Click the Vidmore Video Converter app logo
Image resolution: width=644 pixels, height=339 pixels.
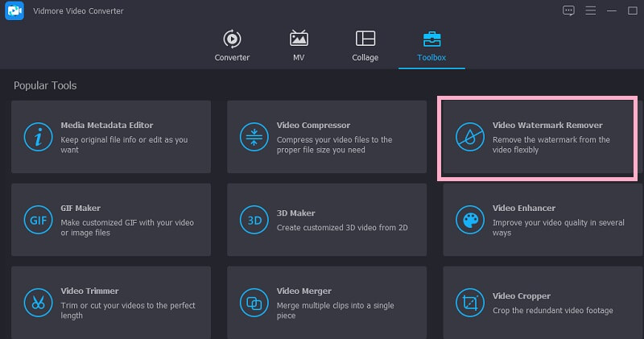[x=14, y=13]
